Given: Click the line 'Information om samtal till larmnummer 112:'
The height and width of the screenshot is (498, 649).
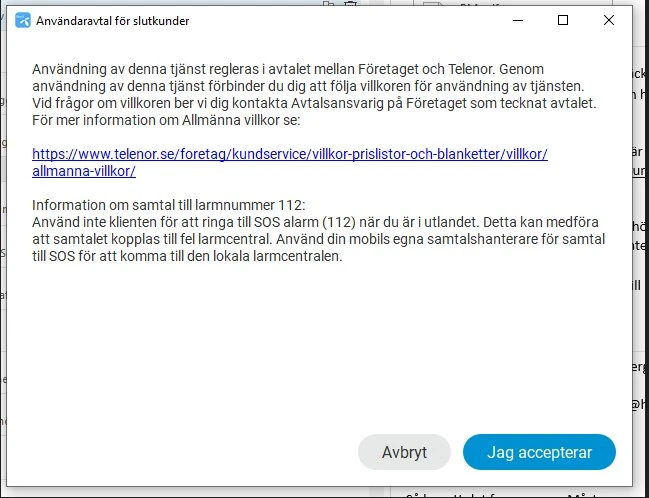Looking at the screenshot, I should pos(168,205).
